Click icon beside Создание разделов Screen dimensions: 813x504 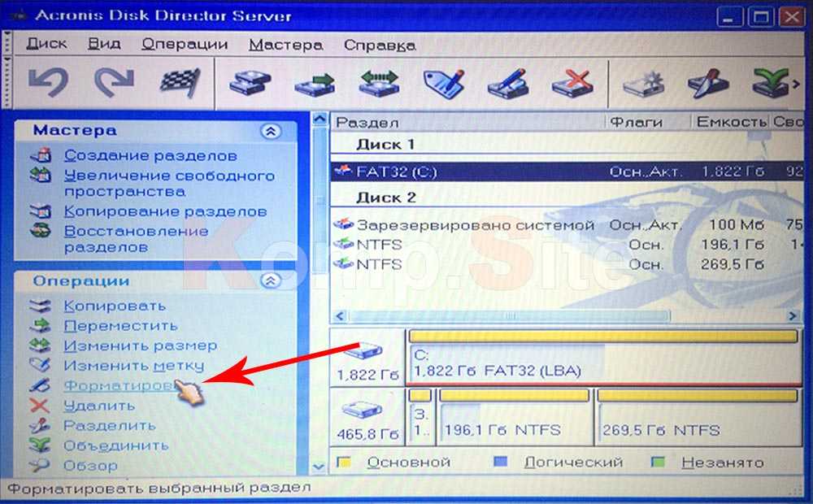(41, 155)
